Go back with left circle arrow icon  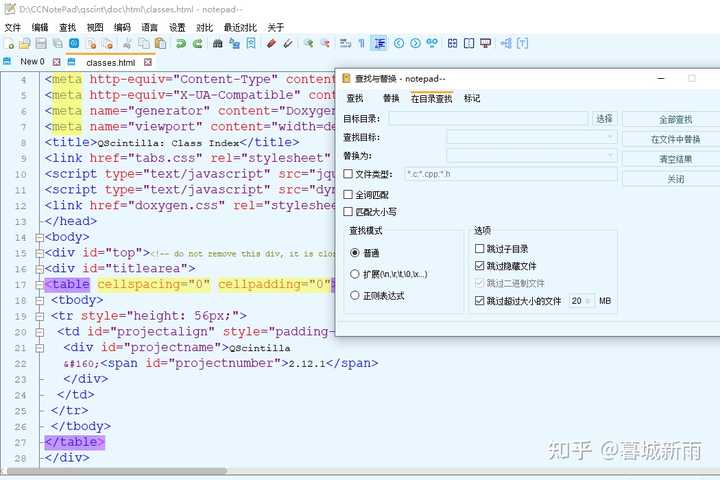tap(399, 44)
